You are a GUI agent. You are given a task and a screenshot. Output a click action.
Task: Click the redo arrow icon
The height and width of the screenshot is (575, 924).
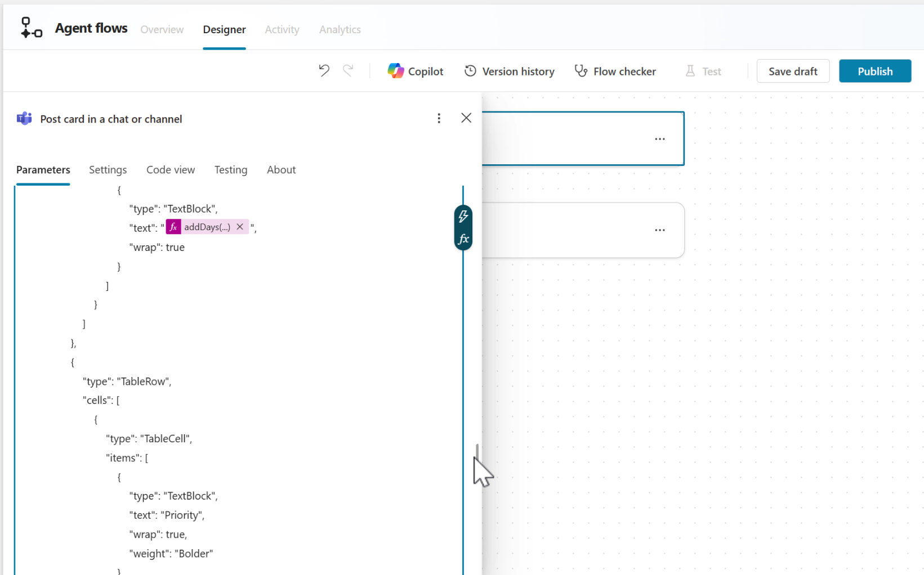(x=348, y=71)
